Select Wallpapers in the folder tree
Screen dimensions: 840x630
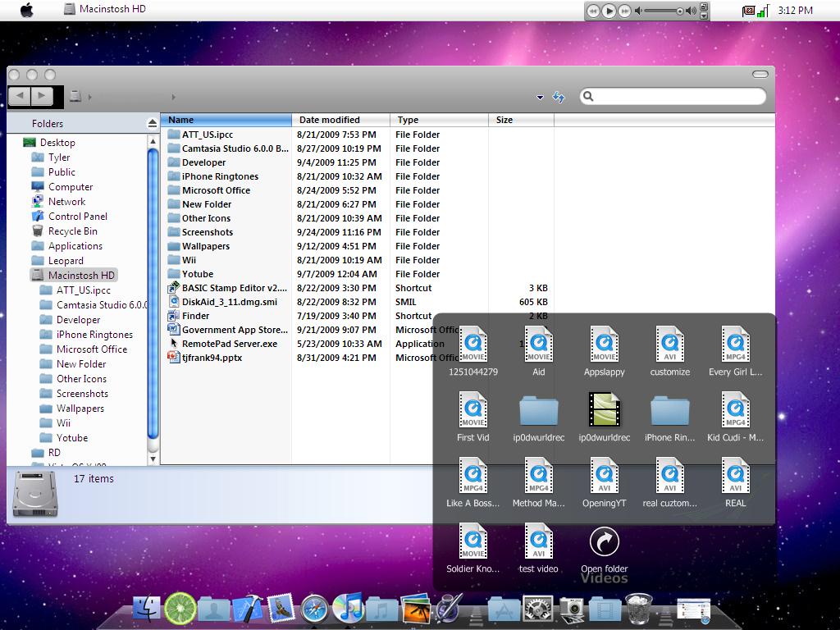click(x=72, y=409)
